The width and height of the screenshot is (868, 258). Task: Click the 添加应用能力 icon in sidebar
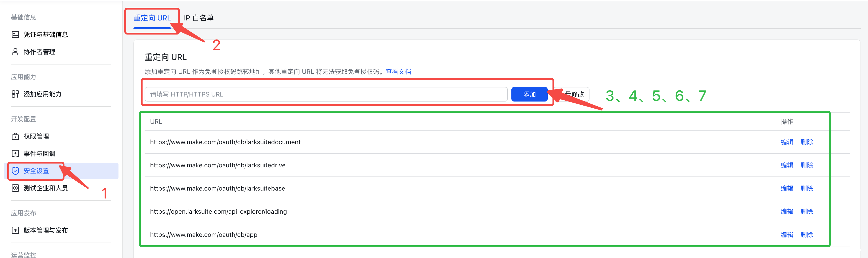tap(15, 94)
